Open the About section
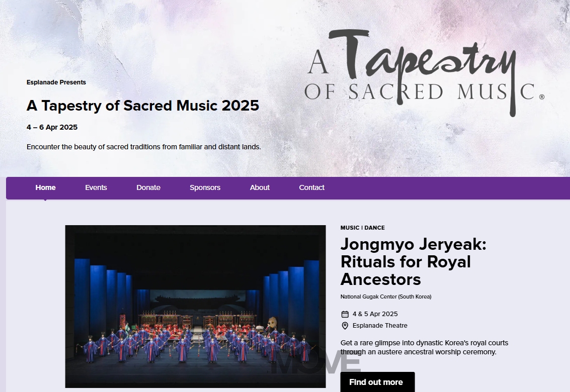This screenshot has height=392, width=570. click(260, 188)
